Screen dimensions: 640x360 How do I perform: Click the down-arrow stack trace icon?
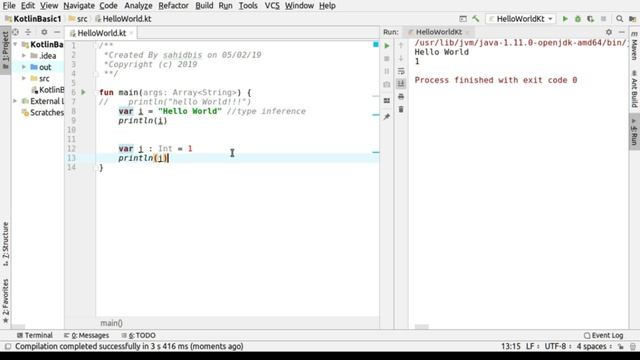pyautogui.click(x=401, y=59)
